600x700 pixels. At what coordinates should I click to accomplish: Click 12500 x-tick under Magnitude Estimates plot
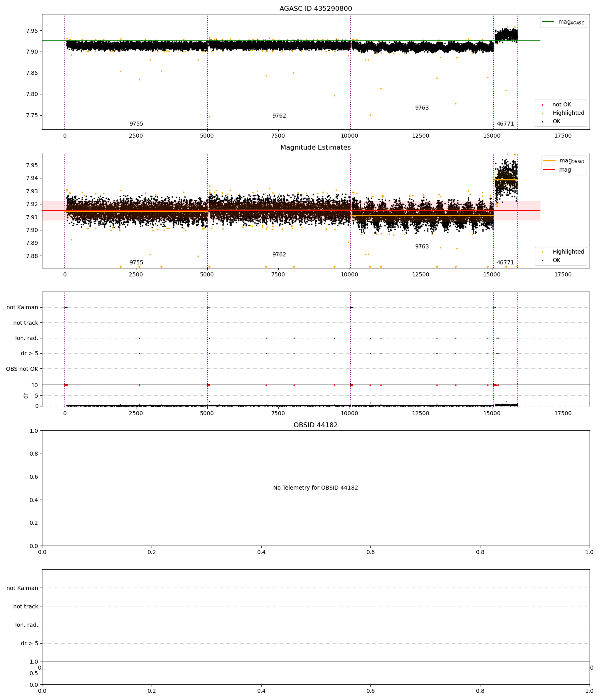[421, 274]
